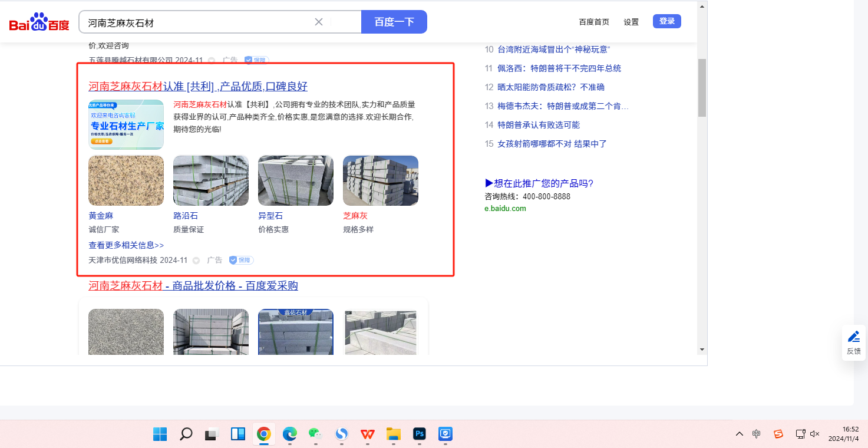
Task: Show hidden system tray icons
Action: (739, 434)
